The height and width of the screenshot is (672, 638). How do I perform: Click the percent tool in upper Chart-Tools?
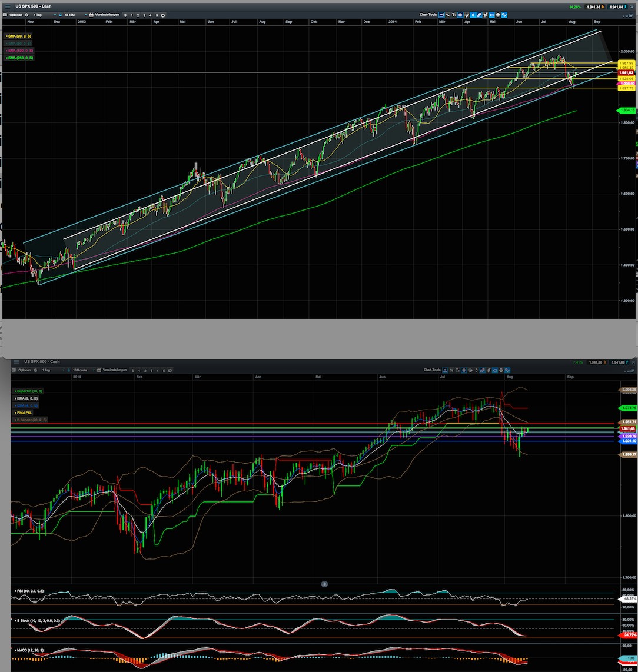(x=448, y=15)
